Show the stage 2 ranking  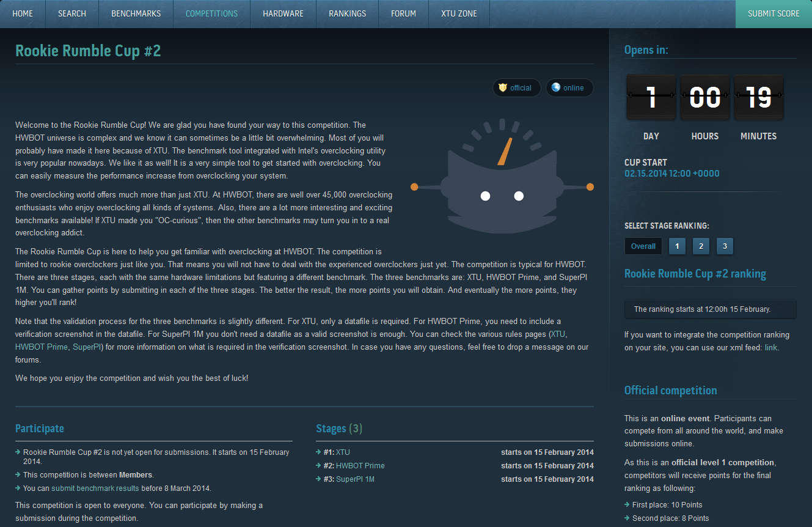coord(701,246)
